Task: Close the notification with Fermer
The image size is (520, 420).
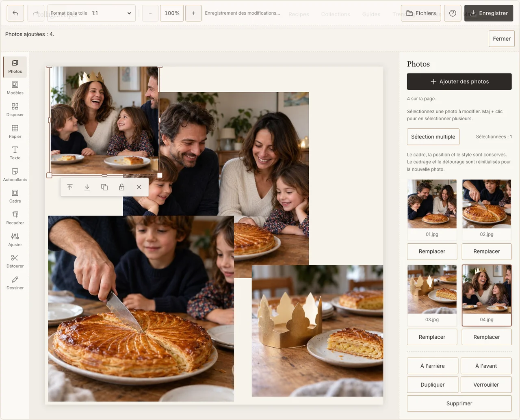Action: (502, 39)
